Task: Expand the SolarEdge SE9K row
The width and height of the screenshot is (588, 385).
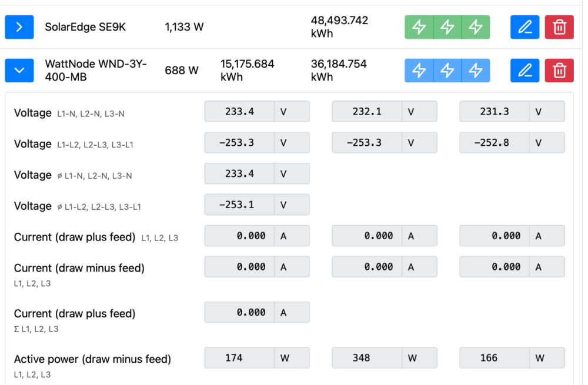Action: pyautogui.click(x=19, y=27)
